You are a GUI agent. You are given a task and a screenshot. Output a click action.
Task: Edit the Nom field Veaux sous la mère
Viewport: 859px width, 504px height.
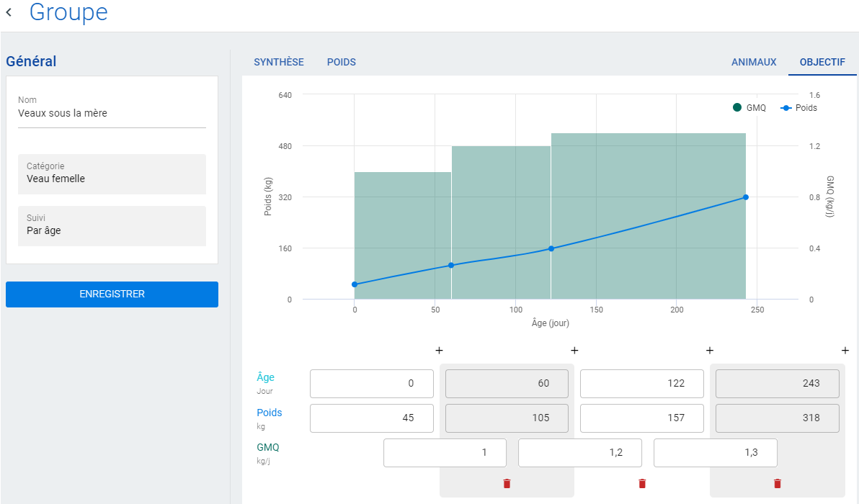point(112,113)
